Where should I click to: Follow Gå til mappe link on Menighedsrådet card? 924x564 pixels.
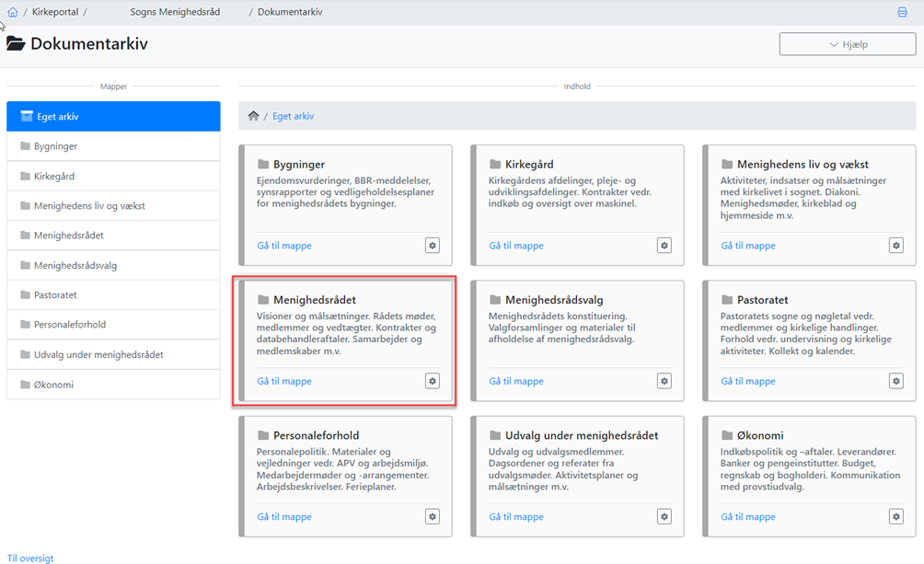click(x=284, y=381)
